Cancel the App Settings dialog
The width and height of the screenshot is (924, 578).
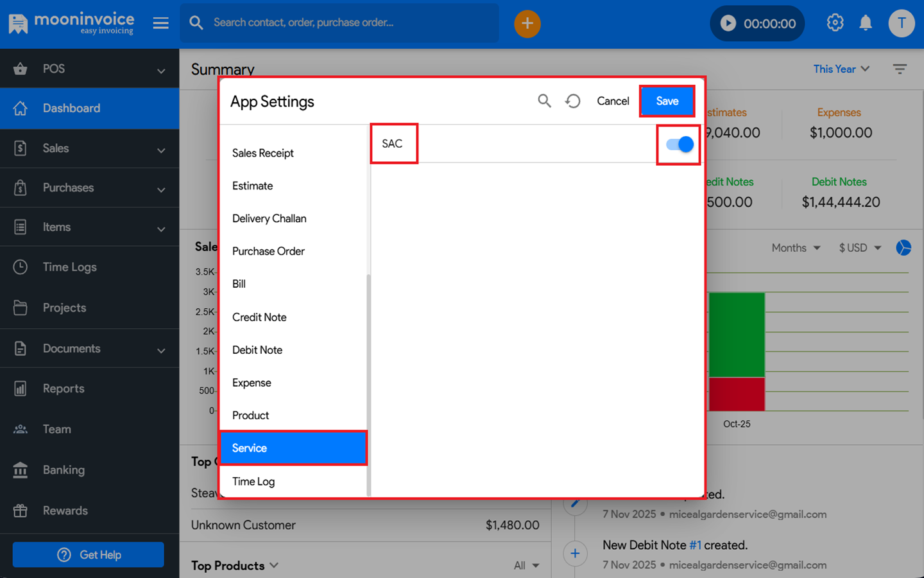(612, 101)
